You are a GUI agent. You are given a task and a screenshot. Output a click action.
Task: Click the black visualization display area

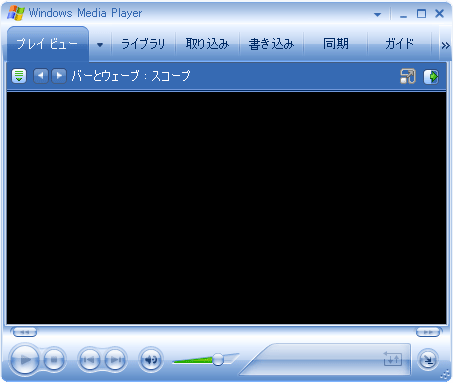point(226,208)
